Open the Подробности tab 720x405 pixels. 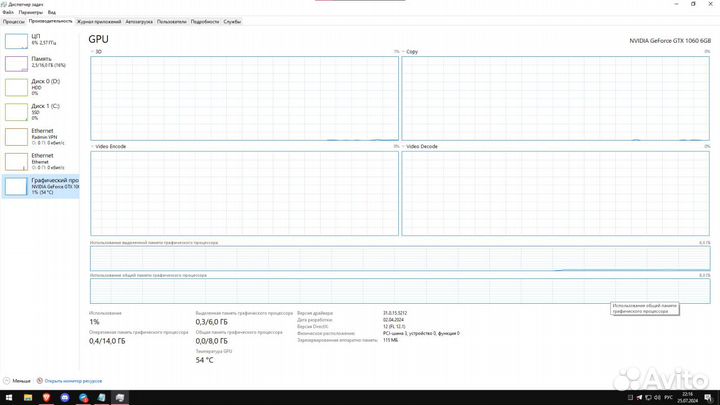pyautogui.click(x=205, y=22)
